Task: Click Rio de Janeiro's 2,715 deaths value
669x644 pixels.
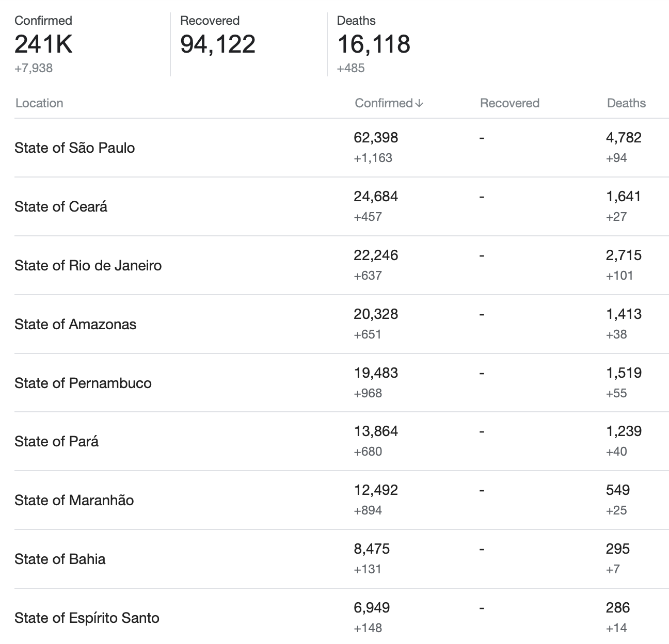Action: [x=624, y=255]
